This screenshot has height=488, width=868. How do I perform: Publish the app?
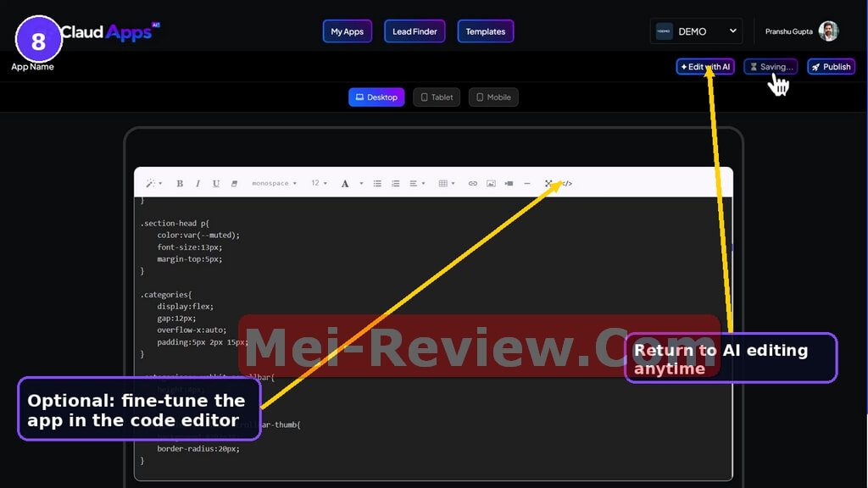click(x=831, y=67)
